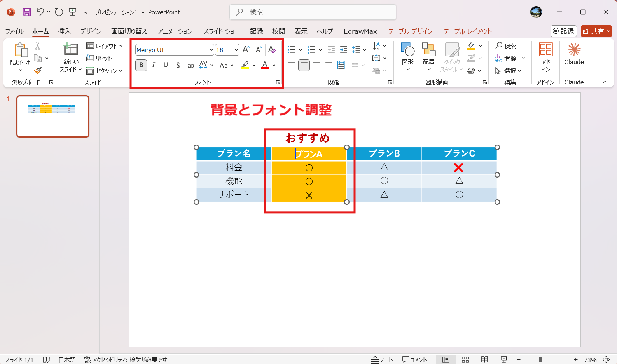The image size is (617, 364).
Task: Switch to slide sorter view in status bar
Action: 465,360
